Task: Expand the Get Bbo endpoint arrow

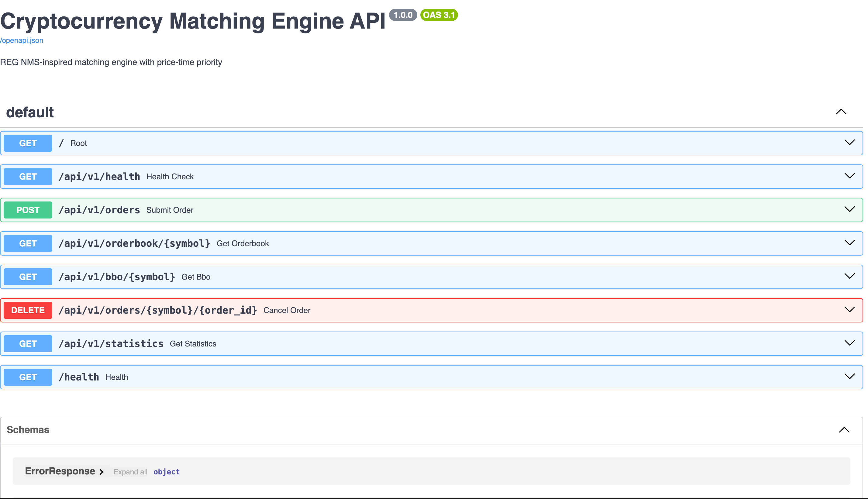Action: tap(850, 276)
